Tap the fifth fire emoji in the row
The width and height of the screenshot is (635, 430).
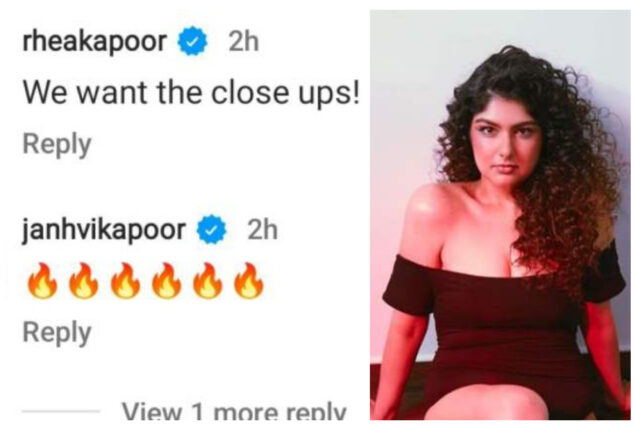tap(207, 281)
